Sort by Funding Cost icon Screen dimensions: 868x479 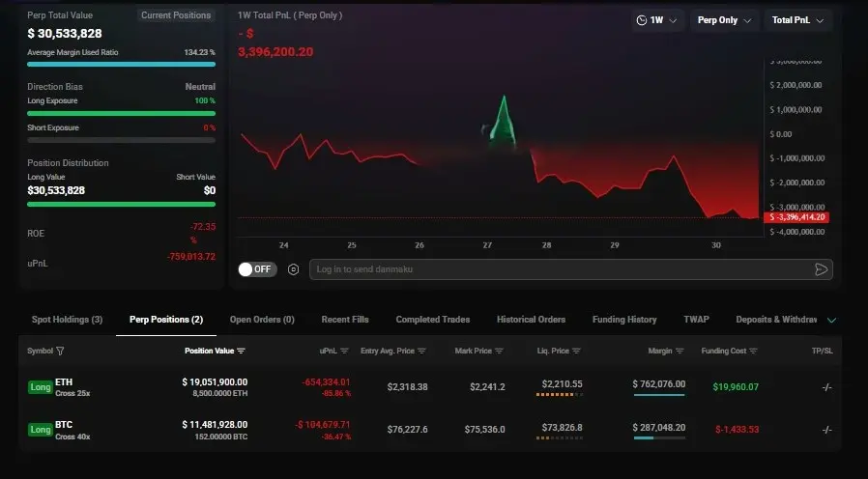pos(753,352)
